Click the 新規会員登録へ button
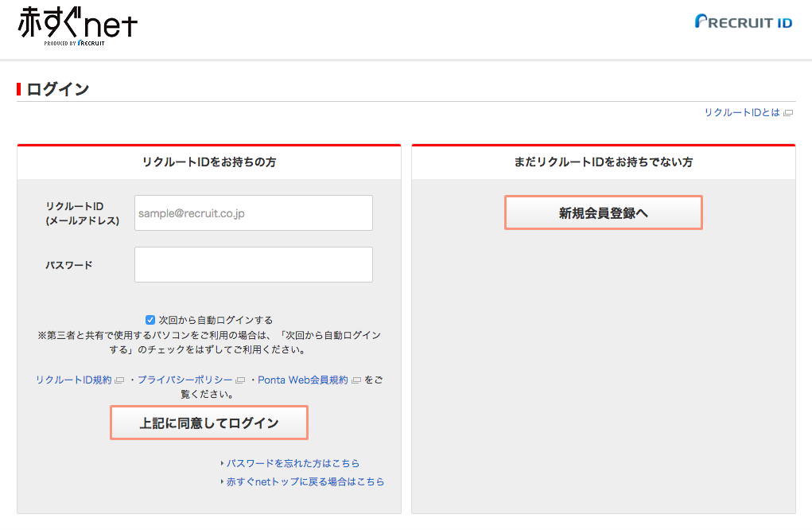 tap(604, 212)
